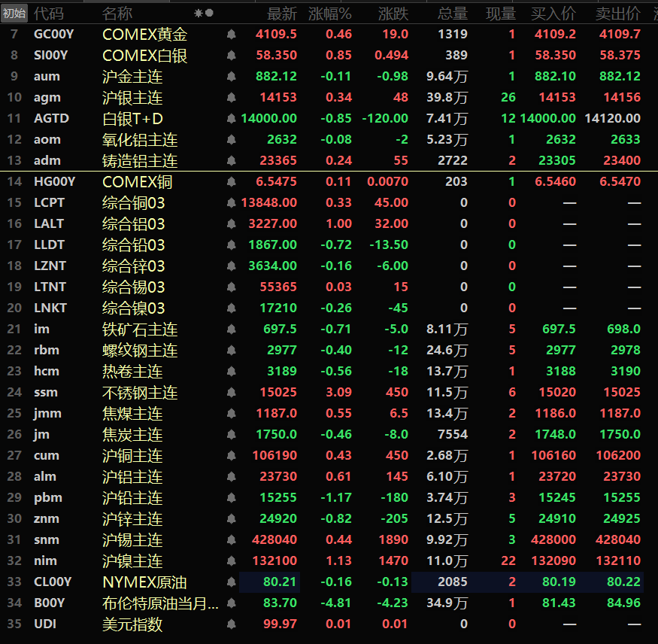Sort by the 名称 column header

(117, 14)
